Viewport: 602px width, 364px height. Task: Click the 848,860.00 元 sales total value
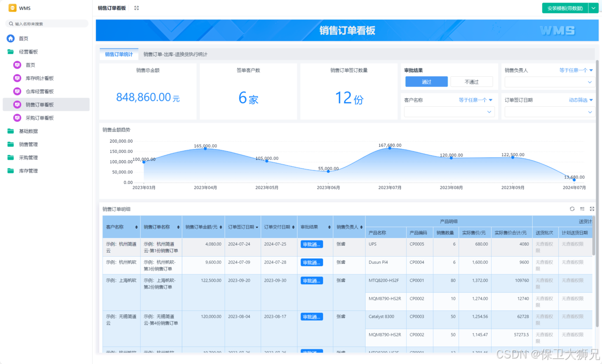tap(148, 97)
